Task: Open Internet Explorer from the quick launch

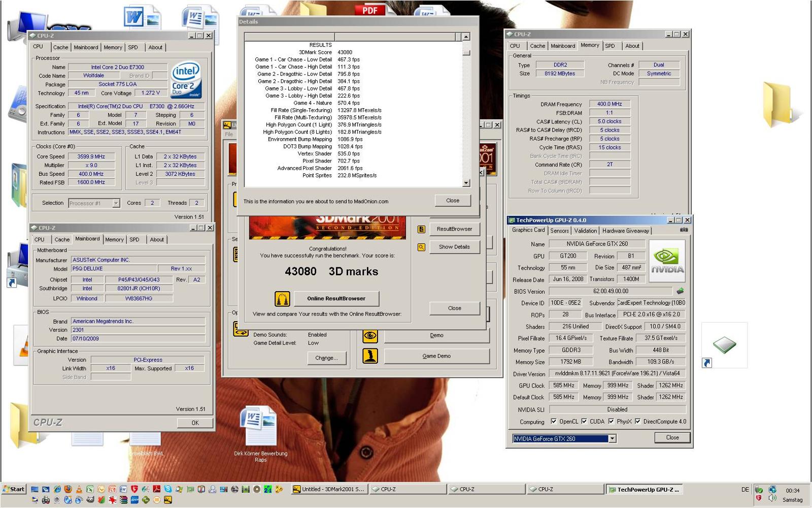Action: [57, 489]
